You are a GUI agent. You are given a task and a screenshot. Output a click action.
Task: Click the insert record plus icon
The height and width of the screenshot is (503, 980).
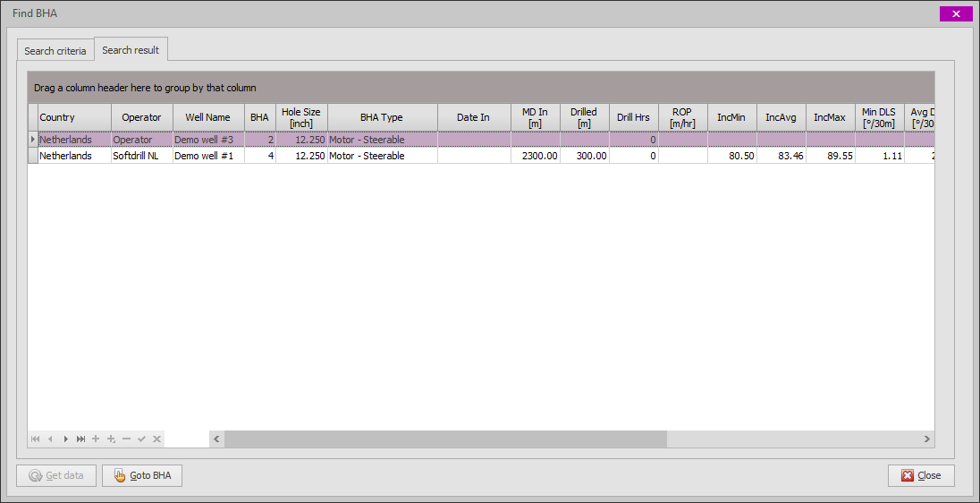pos(96,439)
